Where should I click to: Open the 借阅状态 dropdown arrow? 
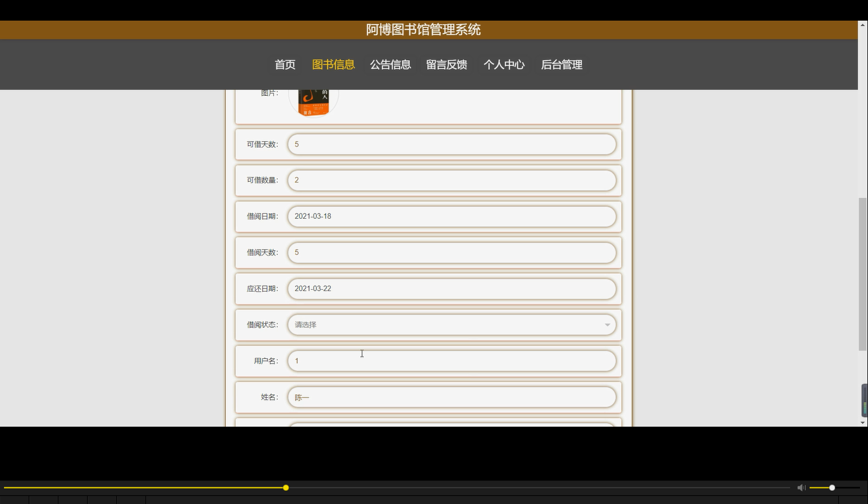[607, 324]
